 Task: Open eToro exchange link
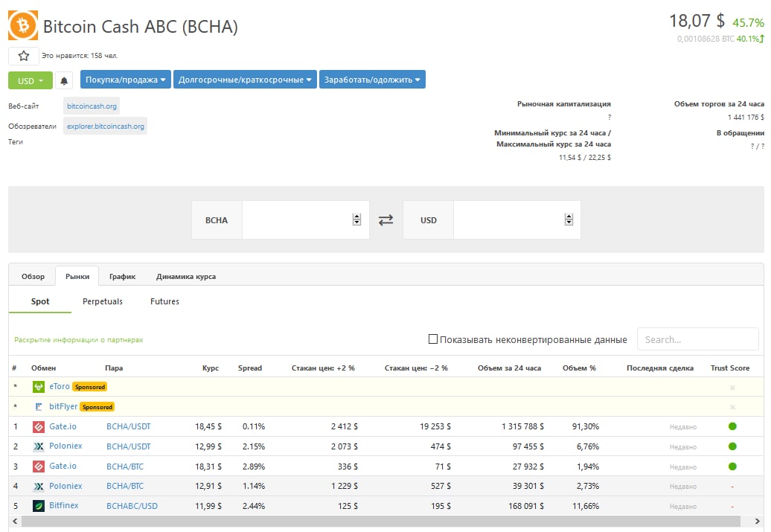pos(60,386)
